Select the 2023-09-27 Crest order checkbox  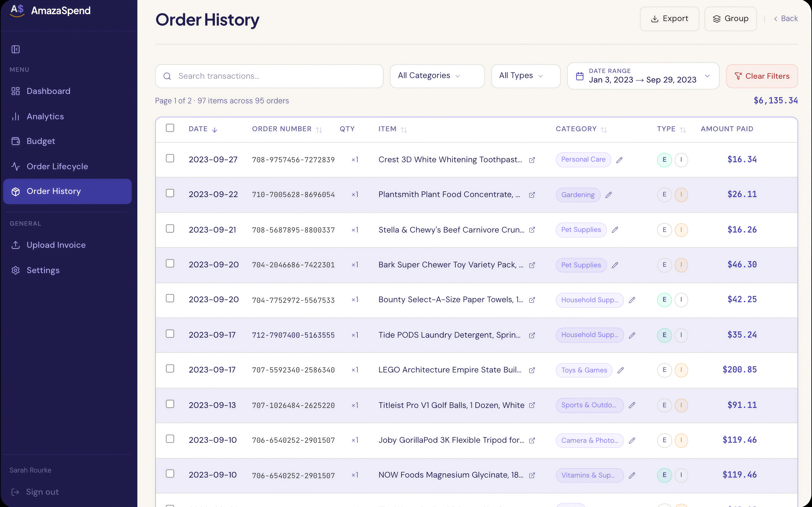170,158
